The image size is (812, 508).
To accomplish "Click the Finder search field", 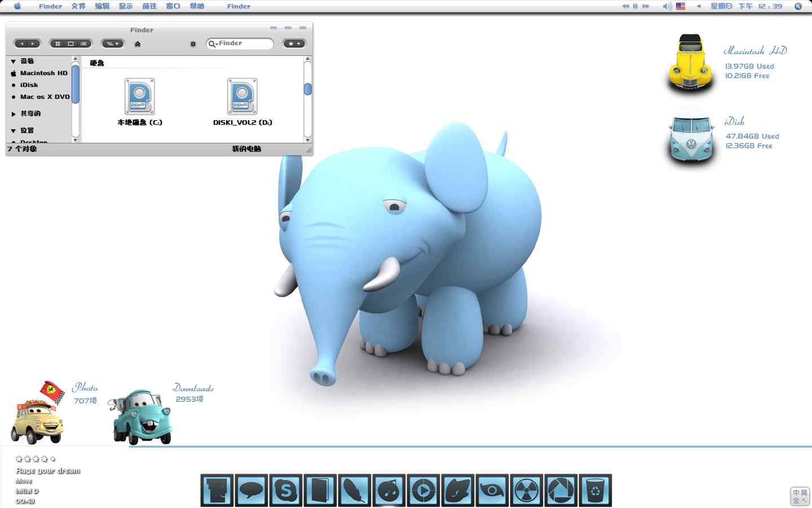I will point(240,43).
